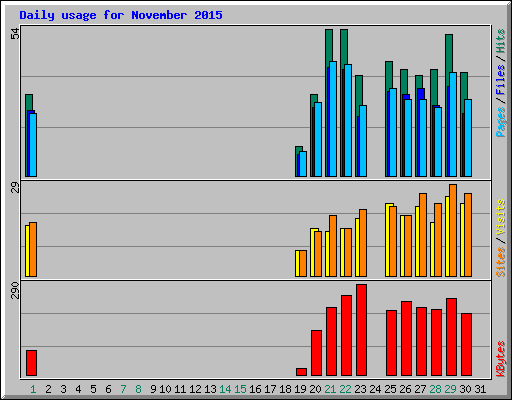
Task: Click the 'Visits' legend label
Action: (500, 217)
